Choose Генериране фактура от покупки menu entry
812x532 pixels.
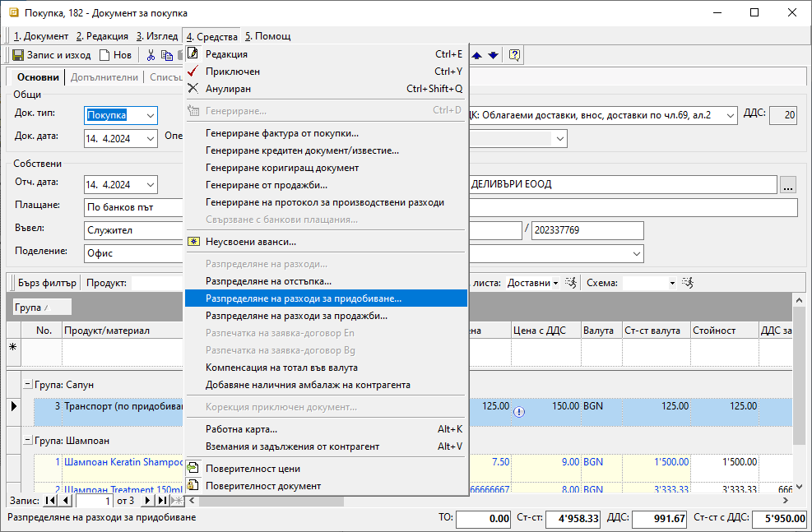tap(281, 133)
